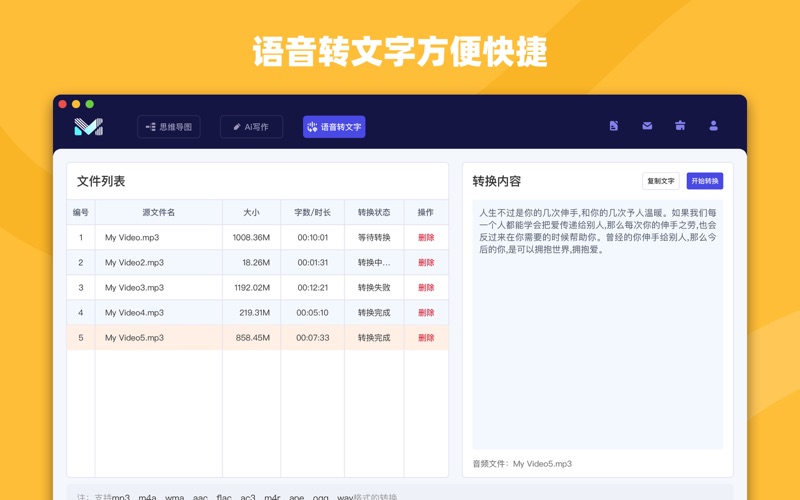Click 删除 on the highlighted My Video5.mp3 row
The width and height of the screenshot is (800, 500).
[426, 338]
